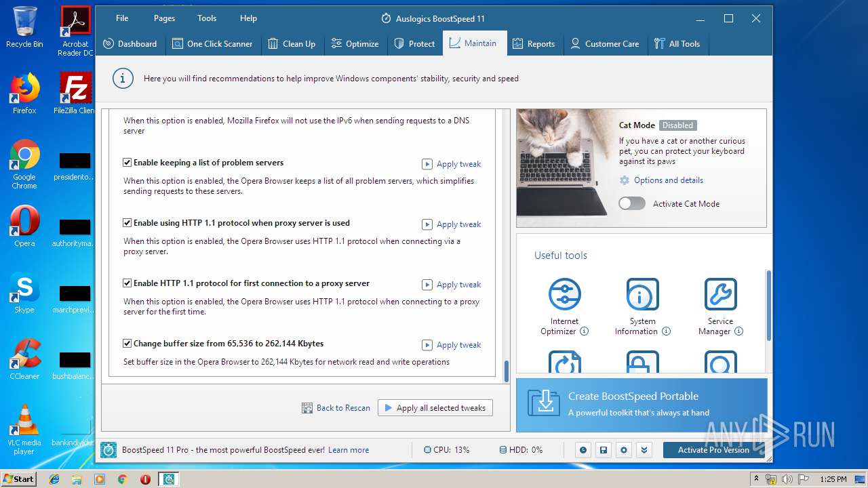Open the Reports tab
The image size is (868, 488).
[533, 43]
